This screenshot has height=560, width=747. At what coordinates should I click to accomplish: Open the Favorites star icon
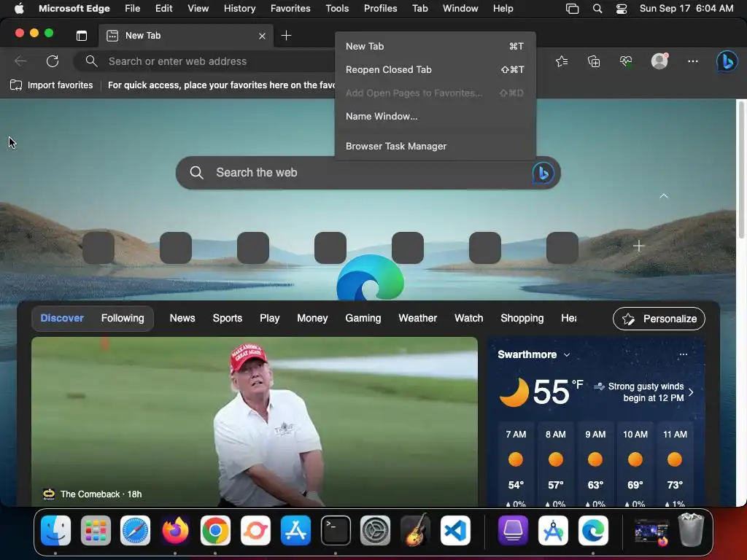(562, 61)
